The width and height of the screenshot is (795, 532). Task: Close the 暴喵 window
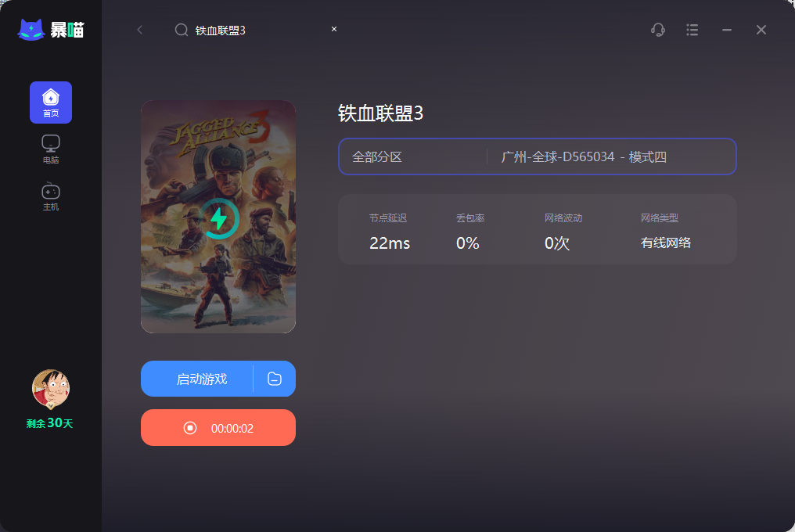click(761, 30)
